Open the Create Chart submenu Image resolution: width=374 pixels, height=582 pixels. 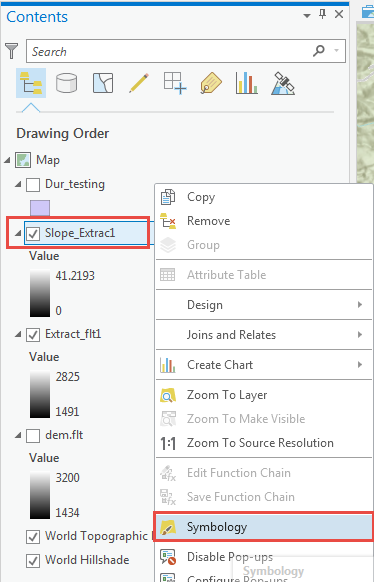[264, 365]
